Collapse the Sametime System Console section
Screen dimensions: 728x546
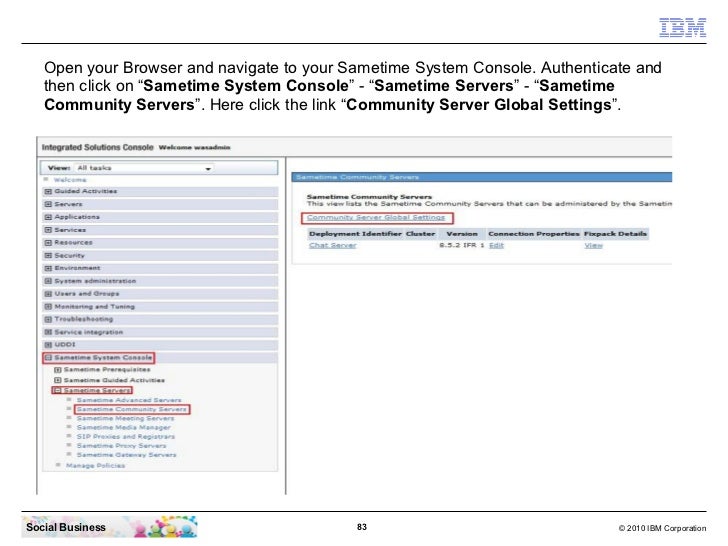point(48,358)
